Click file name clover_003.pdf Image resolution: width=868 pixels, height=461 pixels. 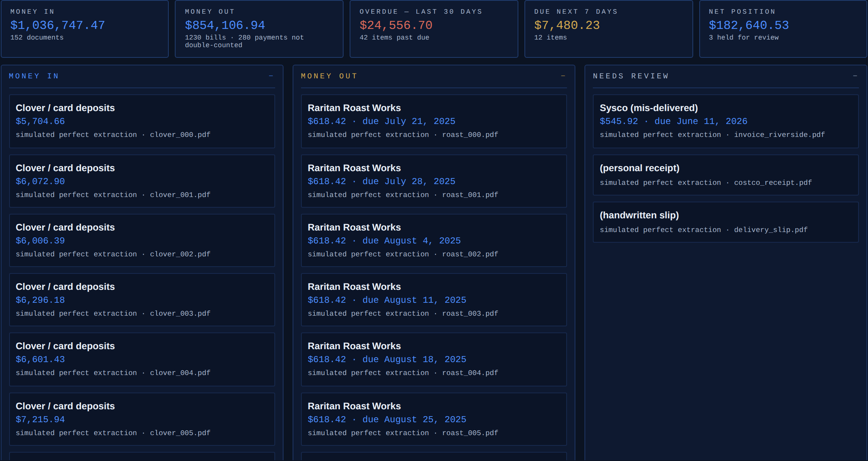pos(180,313)
